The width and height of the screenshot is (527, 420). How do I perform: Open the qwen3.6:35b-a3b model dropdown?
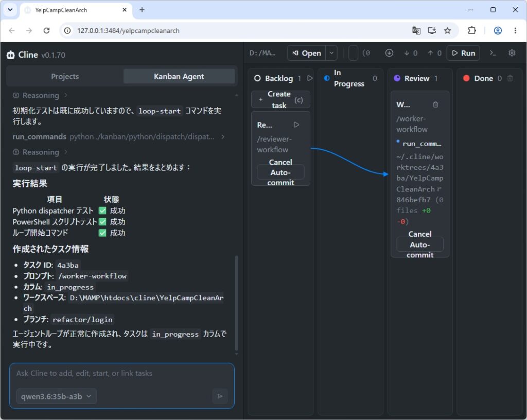coord(57,396)
